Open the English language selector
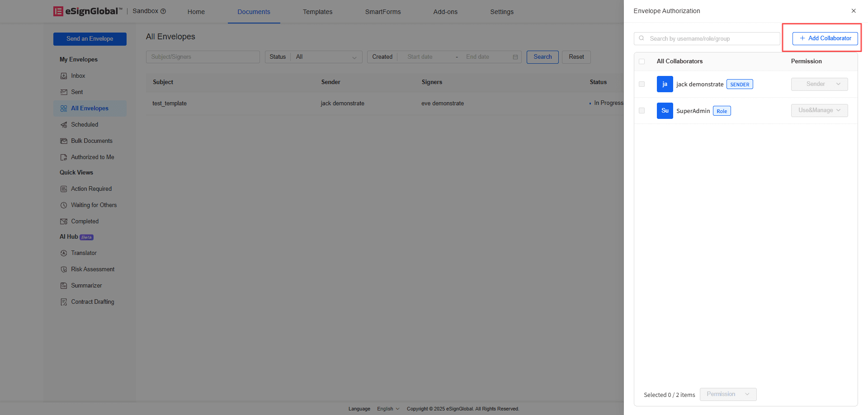Screen dimensions: 868x415 point(388,409)
